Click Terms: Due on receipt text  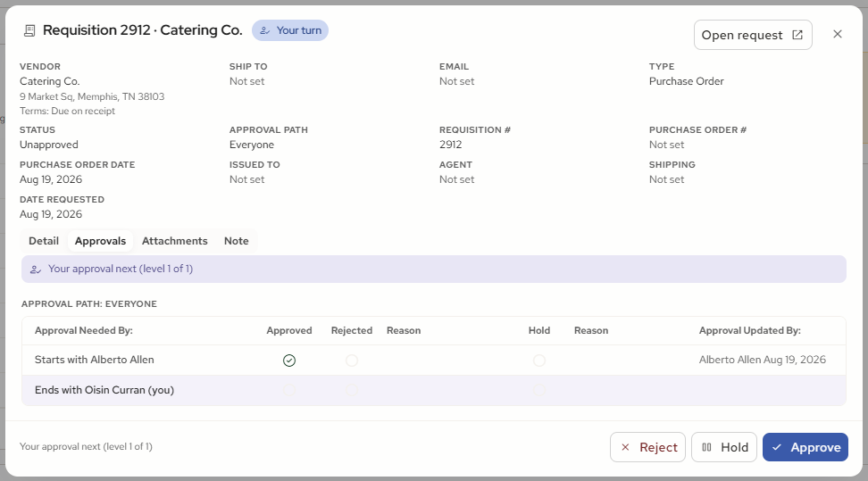tap(68, 111)
